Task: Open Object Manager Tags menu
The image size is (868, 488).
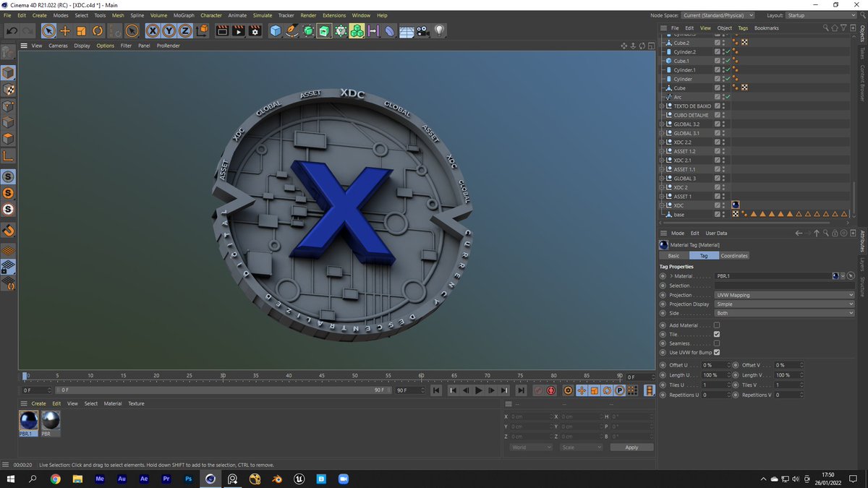Action: [x=743, y=28]
